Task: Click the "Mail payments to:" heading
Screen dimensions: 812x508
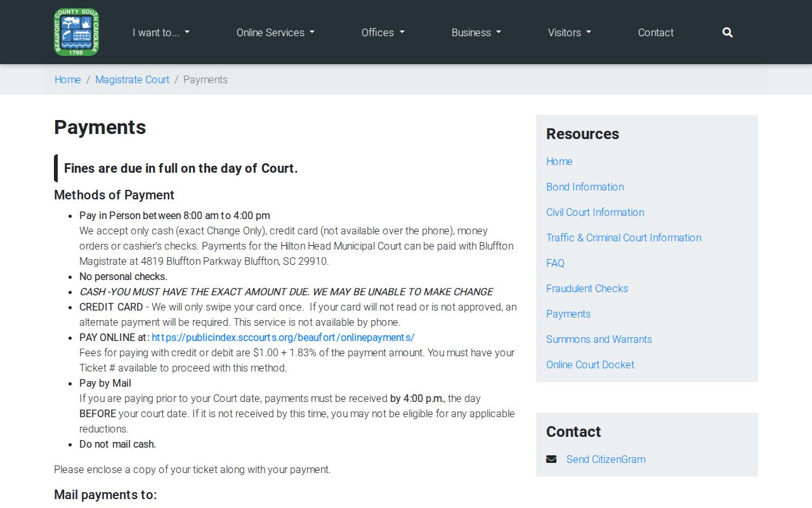Action: click(105, 495)
